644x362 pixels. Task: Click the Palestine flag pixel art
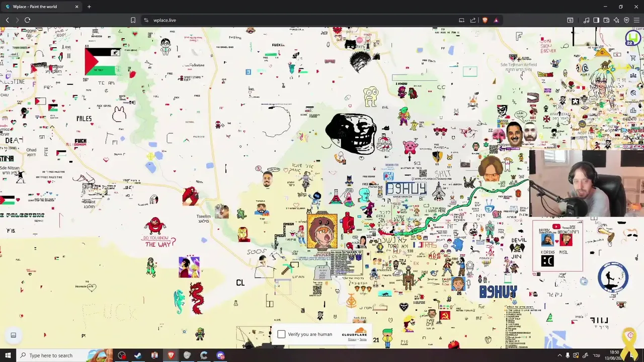[103, 61]
